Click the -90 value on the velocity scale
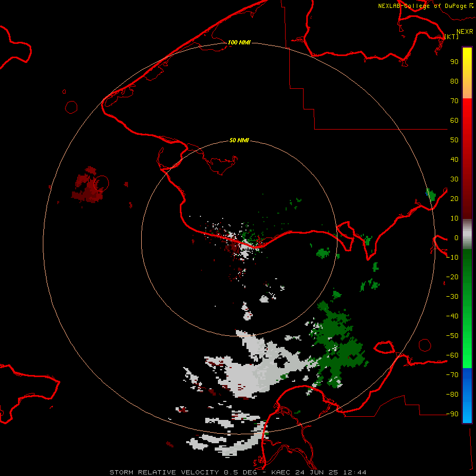476x476 pixels. point(452,414)
